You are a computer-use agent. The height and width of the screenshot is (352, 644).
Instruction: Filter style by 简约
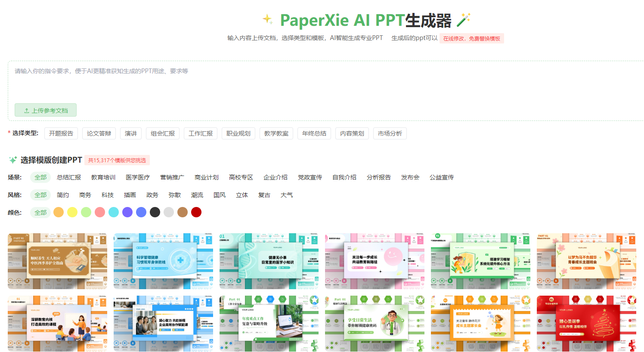click(x=63, y=195)
